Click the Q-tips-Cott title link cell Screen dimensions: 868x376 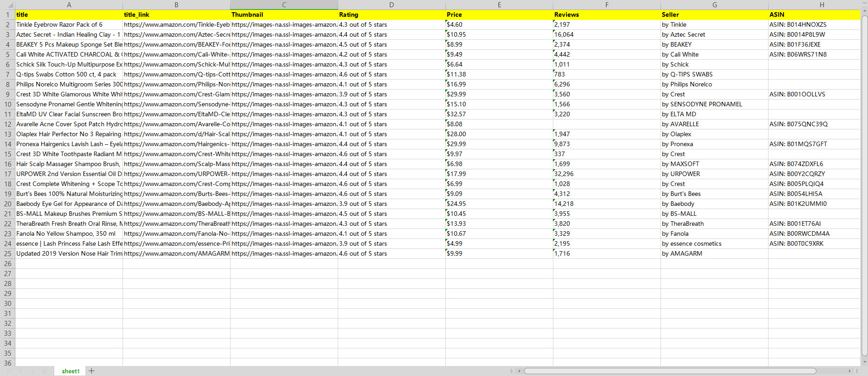176,74
